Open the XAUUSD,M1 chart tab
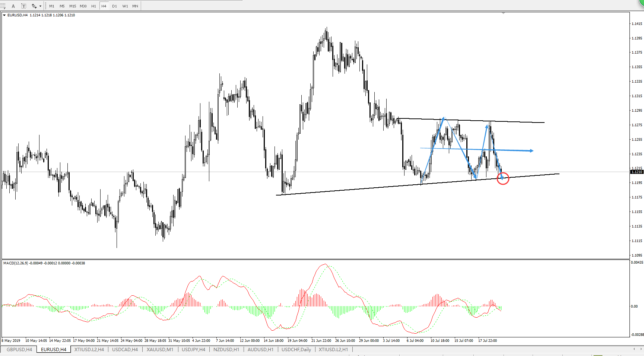The width and height of the screenshot is (644, 356). point(160,349)
